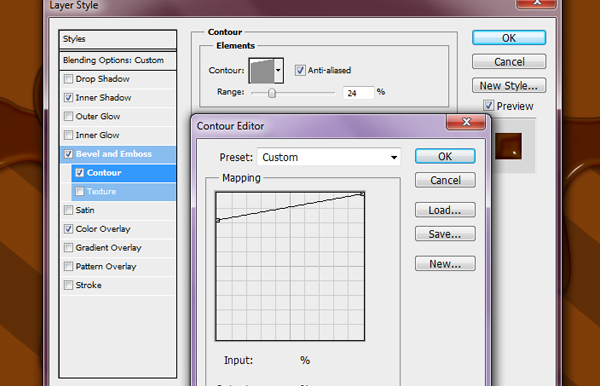
Task: Click the Range percentage input field
Action: point(358,93)
